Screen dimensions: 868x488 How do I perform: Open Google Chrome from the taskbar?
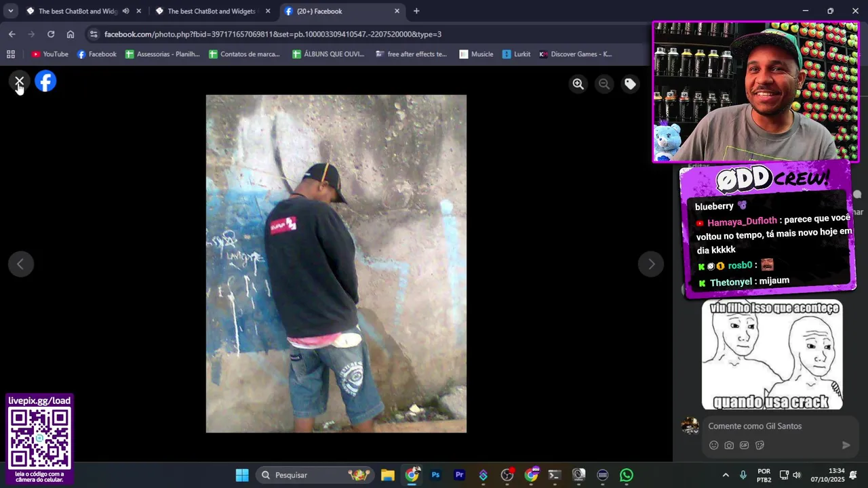pos(412,475)
